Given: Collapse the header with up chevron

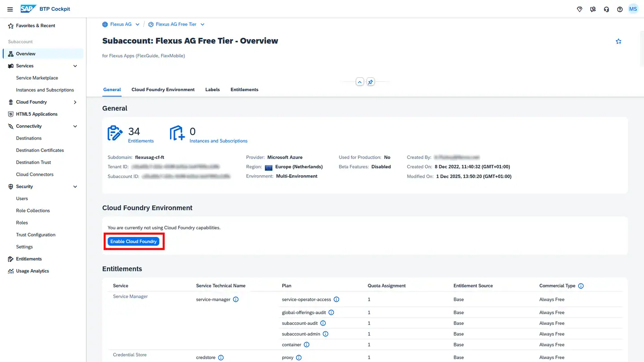Looking at the screenshot, I should pos(360,82).
